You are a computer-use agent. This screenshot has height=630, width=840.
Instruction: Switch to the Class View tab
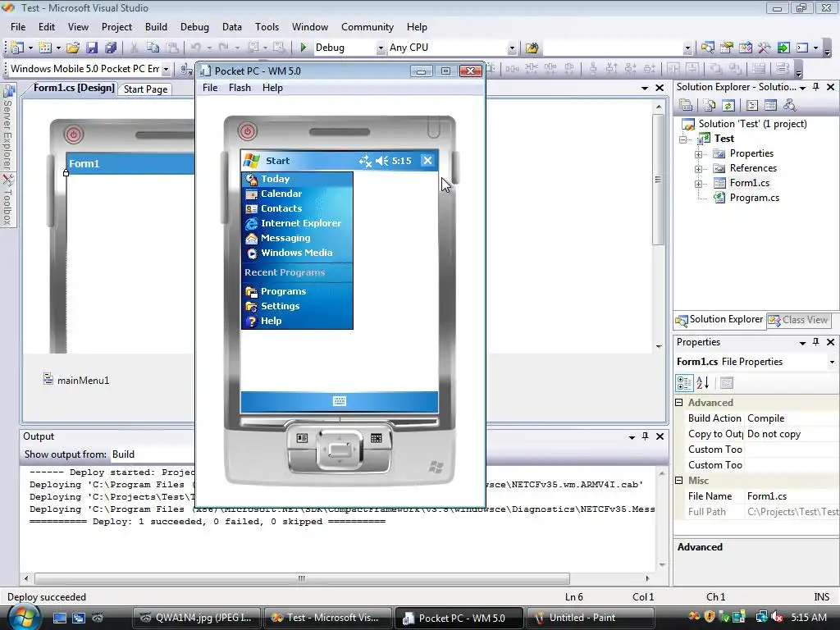798,320
